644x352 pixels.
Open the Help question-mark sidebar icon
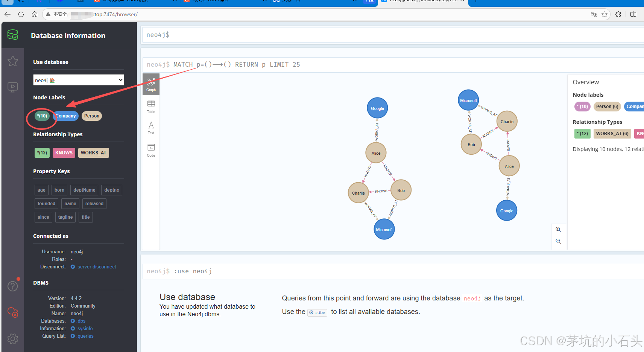click(x=13, y=286)
